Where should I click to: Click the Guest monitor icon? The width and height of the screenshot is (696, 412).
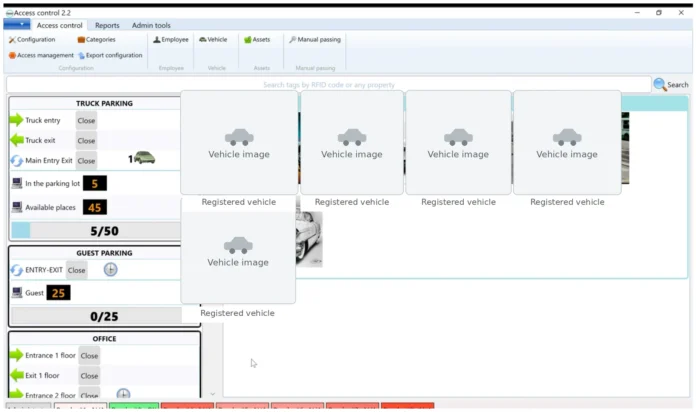point(17,293)
